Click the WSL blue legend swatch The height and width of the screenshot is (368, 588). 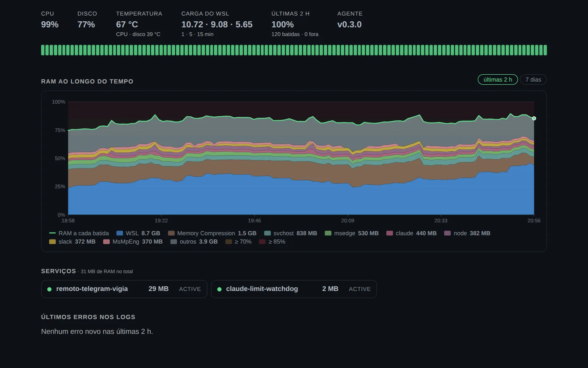pos(119,233)
